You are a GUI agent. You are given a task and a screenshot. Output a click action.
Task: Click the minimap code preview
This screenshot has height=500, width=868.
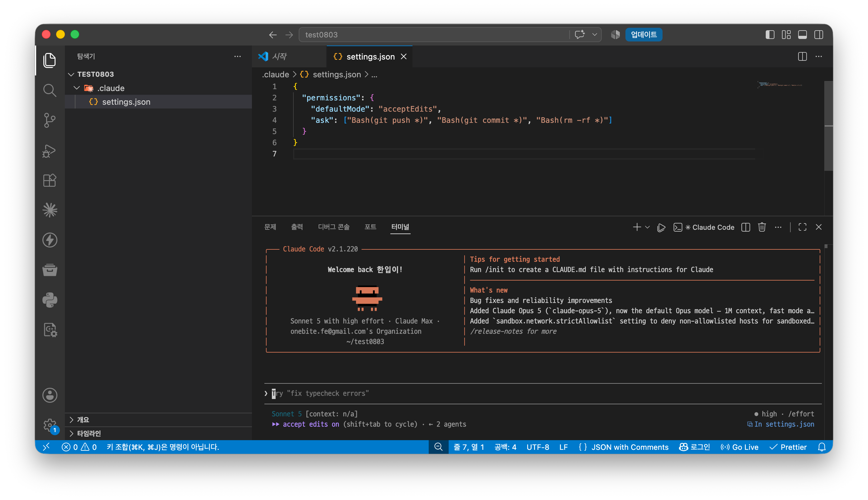point(780,84)
